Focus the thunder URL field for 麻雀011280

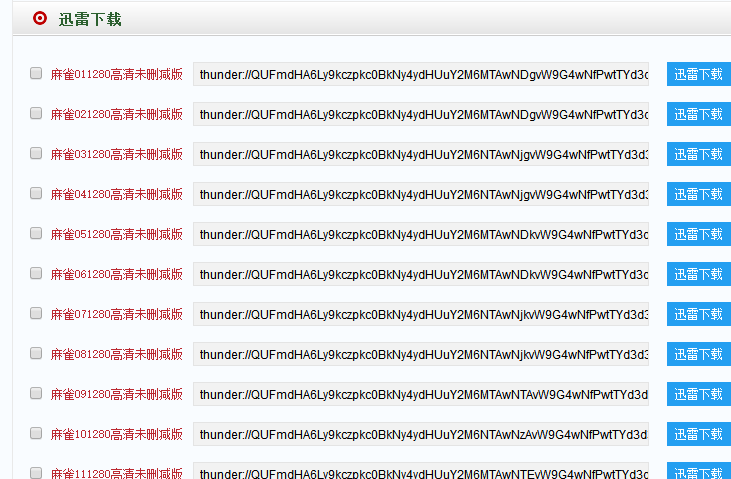(x=421, y=74)
